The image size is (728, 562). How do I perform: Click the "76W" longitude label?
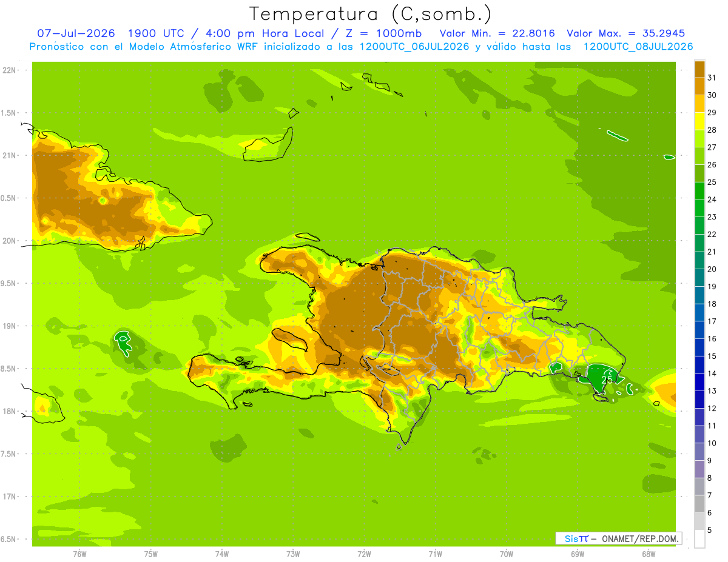[x=79, y=554]
